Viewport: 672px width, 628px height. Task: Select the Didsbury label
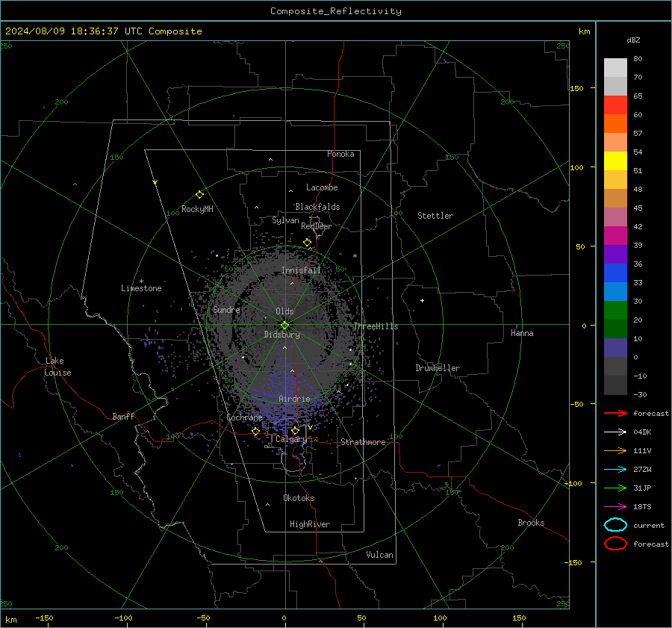click(x=281, y=335)
